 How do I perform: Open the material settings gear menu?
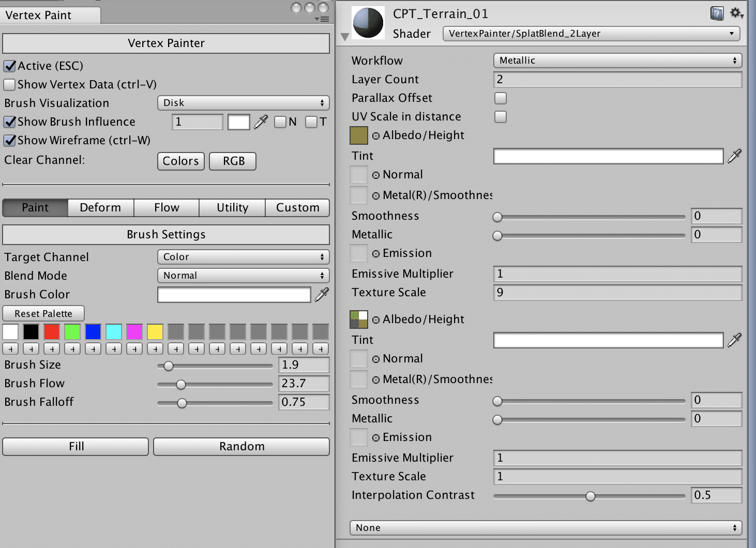(x=736, y=13)
